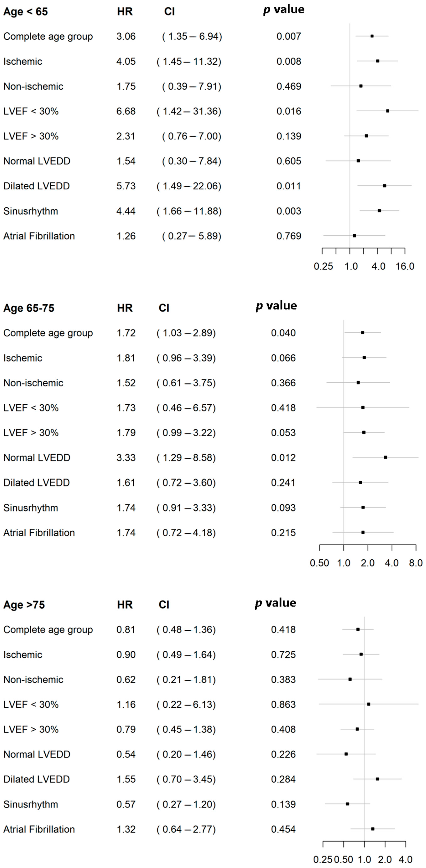Click the p value 0.007
Viewport: 426px width, 868px height.
(289, 36)
